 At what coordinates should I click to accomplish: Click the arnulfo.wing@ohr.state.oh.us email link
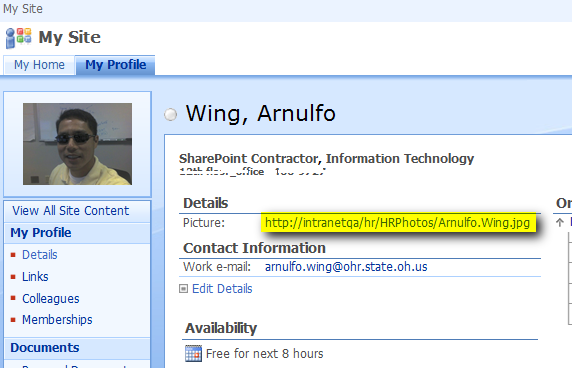tap(346, 267)
